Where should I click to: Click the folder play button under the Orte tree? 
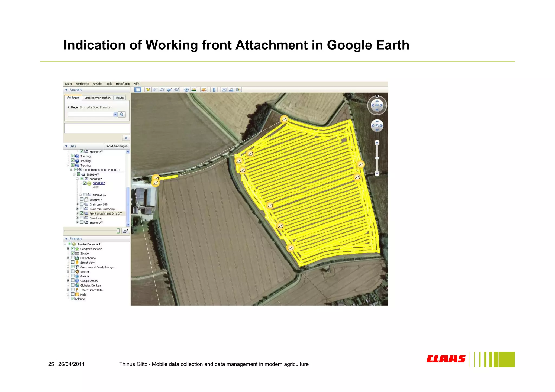tap(125, 231)
